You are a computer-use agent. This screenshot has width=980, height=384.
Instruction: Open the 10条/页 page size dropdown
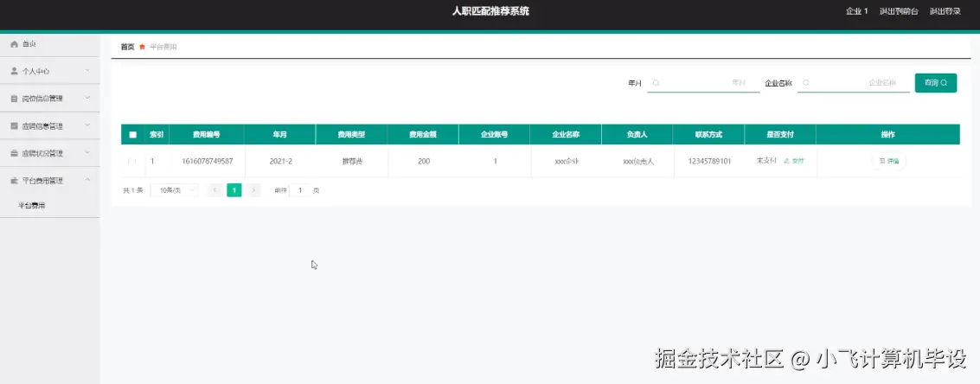point(175,190)
